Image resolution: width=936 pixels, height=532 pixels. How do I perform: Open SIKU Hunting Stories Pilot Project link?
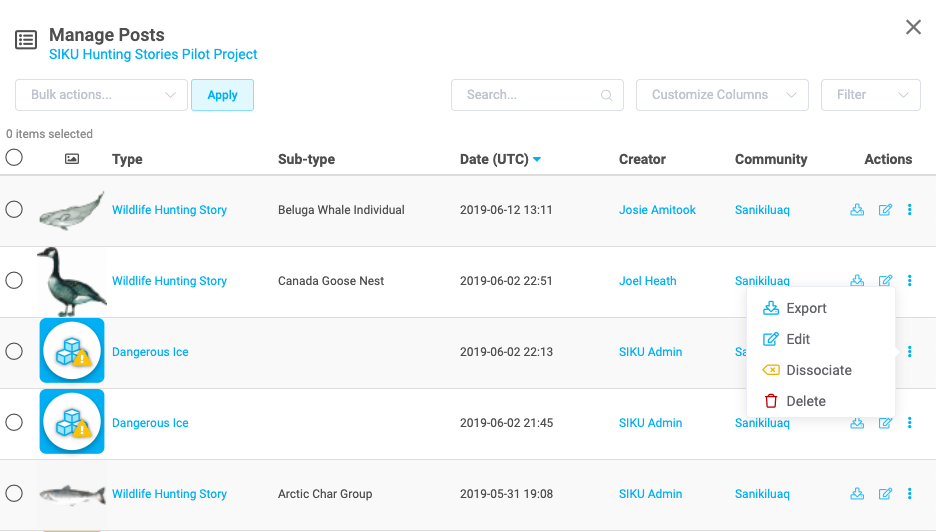pyautogui.click(x=153, y=55)
